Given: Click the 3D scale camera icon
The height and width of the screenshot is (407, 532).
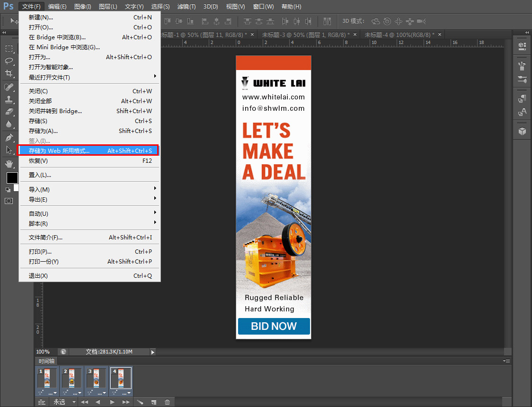Looking at the screenshot, I should 421,21.
